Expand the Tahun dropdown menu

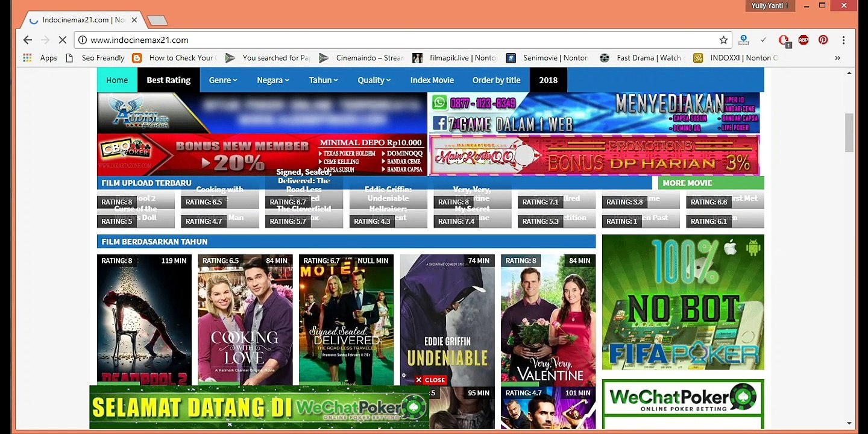[324, 80]
